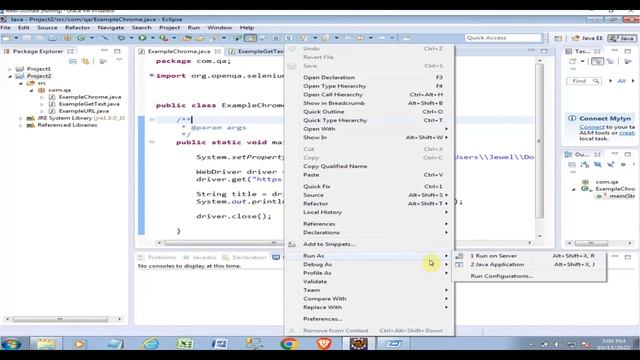The image size is (640, 360).
Task: Toggle Sort alphabetically in Outline view
Action: coord(584,164)
